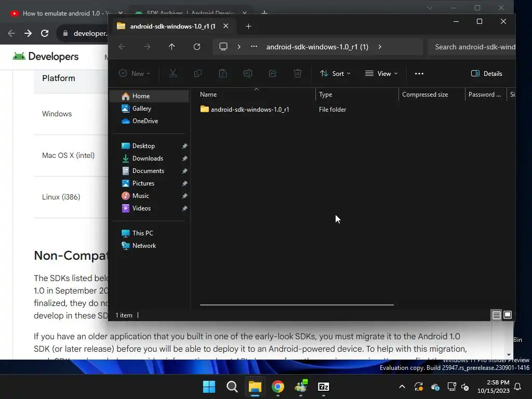Click the Share icon in Explorer toolbar
Viewport: 532px width, 399px height.
tap(273, 73)
